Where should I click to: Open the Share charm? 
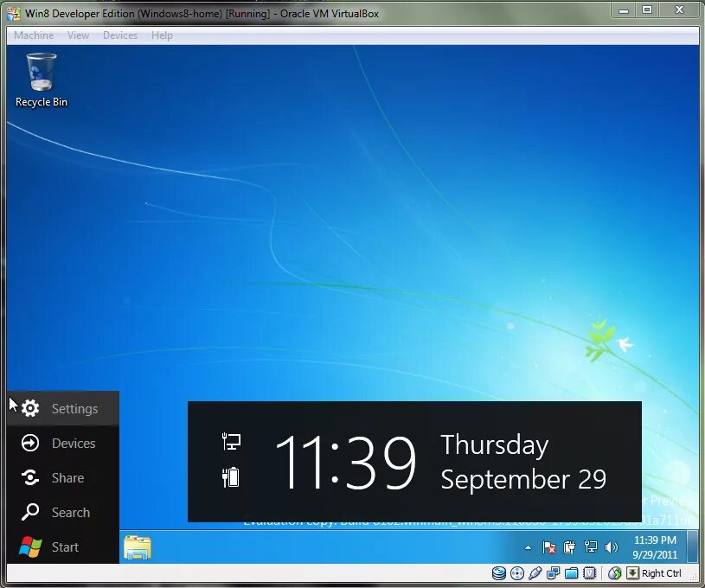(63, 478)
